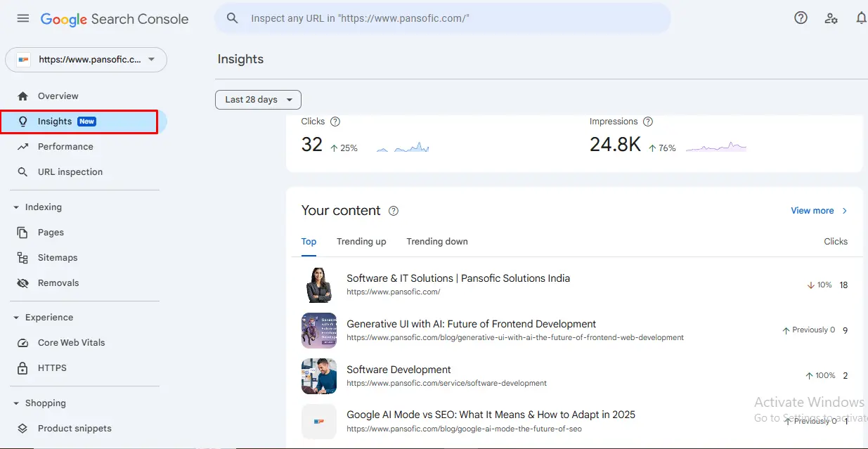Click the Overview home icon

click(x=23, y=96)
